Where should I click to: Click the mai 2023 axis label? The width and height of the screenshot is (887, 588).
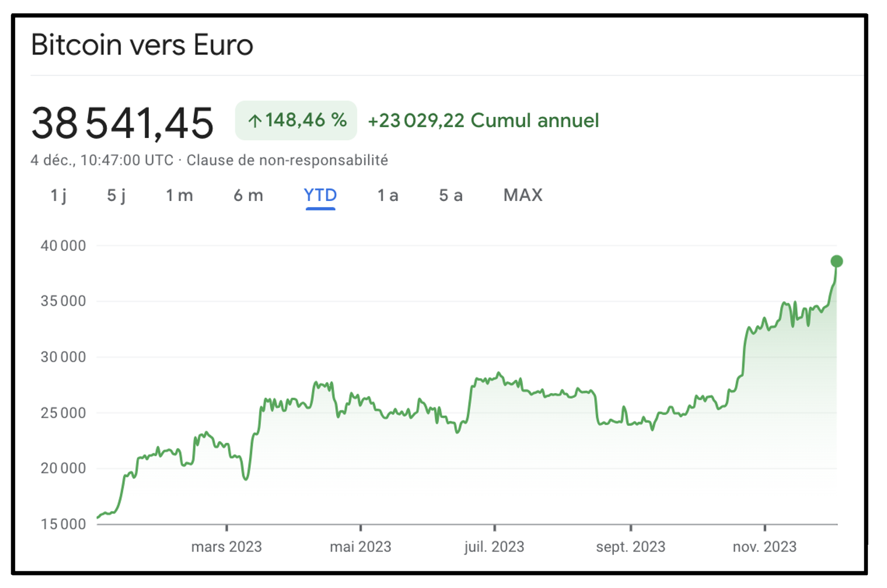tap(360, 547)
